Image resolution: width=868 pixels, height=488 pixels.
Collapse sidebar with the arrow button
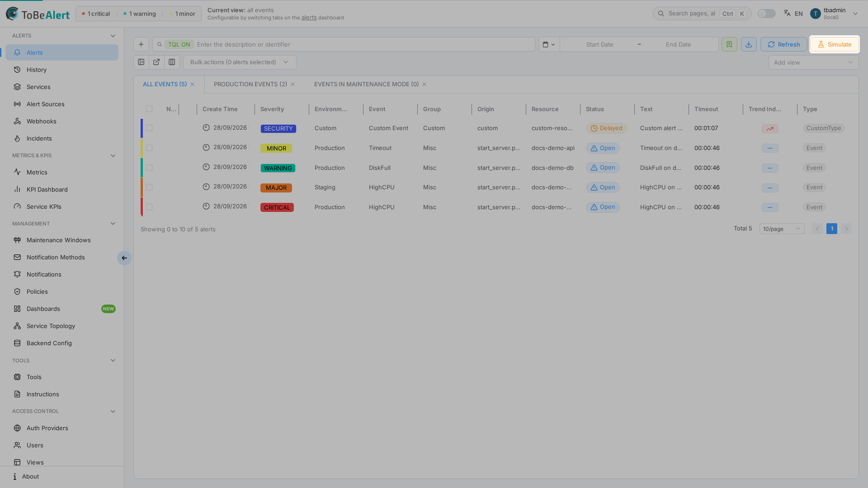click(x=124, y=258)
